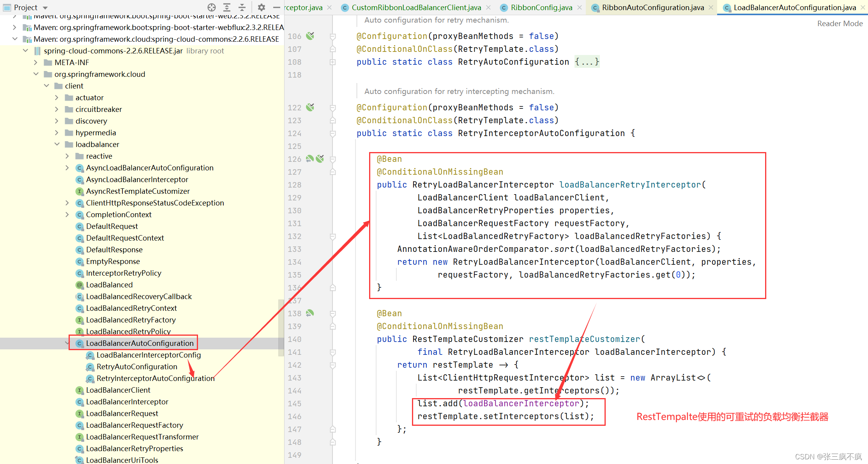Close the RibbonConfig.java tab

click(x=580, y=7)
